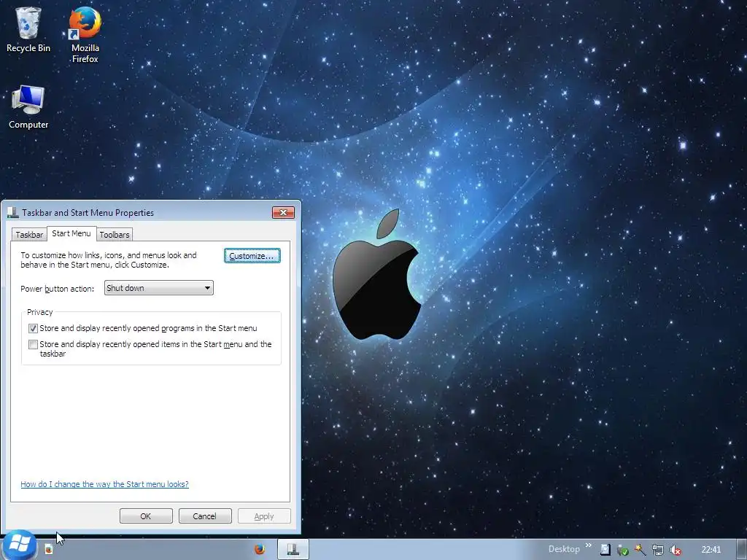The image size is (747, 560).
Task: Open How do I change Start menu help link
Action: pyautogui.click(x=105, y=484)
